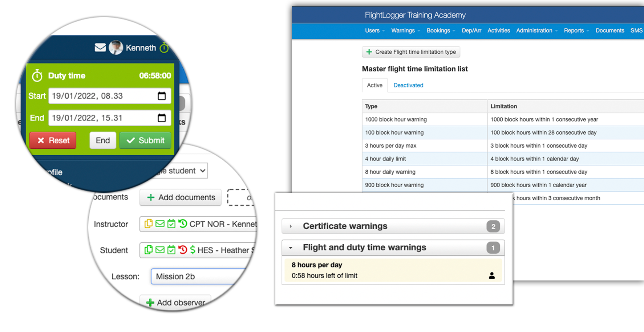Click the stopwatch icon in Duty time header
Image resolution: width=644 pixels, height=332 pixels.
[37, 75]
